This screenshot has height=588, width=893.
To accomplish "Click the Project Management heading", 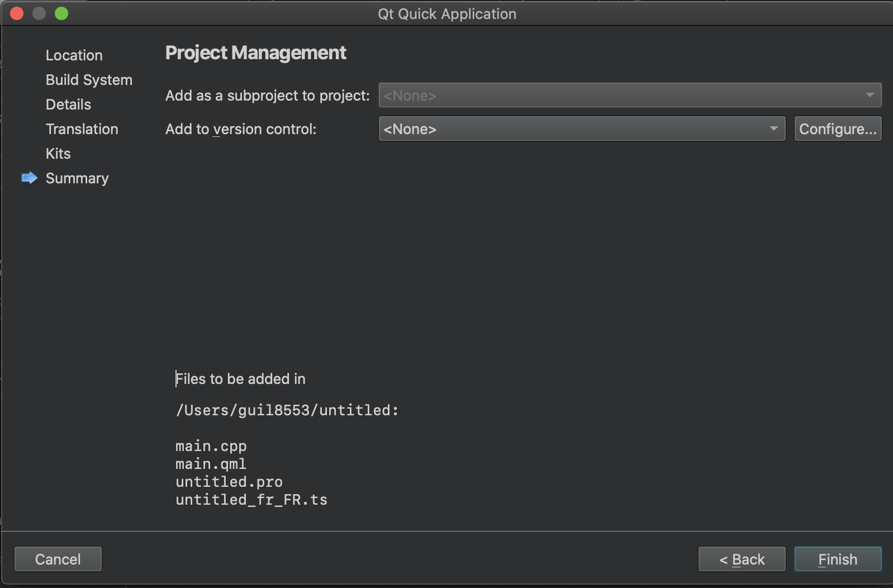I will (256, 53).
